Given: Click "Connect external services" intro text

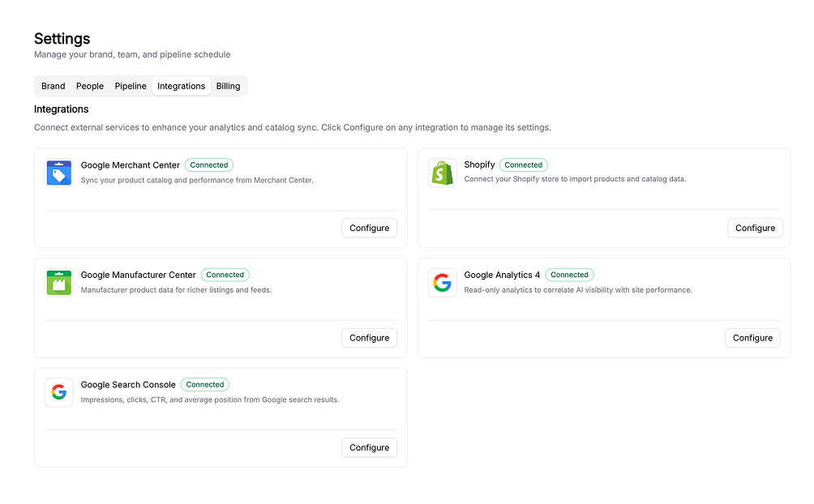Looking at the screenshot, I should click(292, 128).
